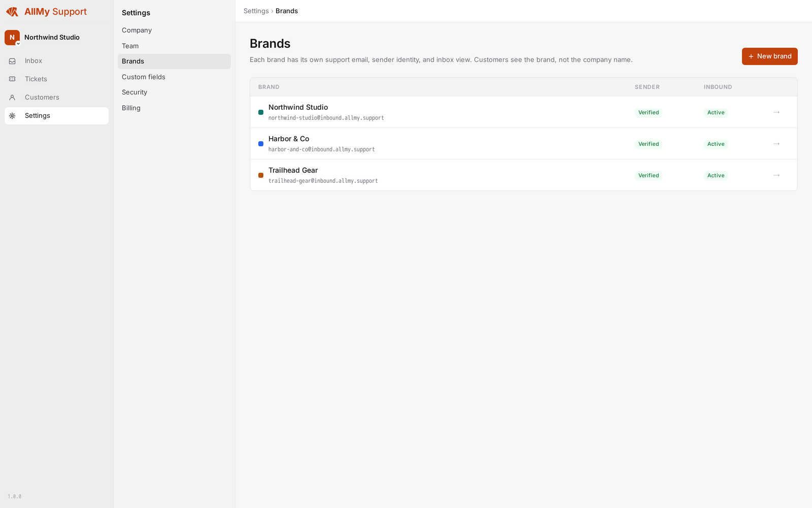Click Verified badge for Trailhead Gear
The width and height of the screenshot is (812, 508).
tap(649, 176)
